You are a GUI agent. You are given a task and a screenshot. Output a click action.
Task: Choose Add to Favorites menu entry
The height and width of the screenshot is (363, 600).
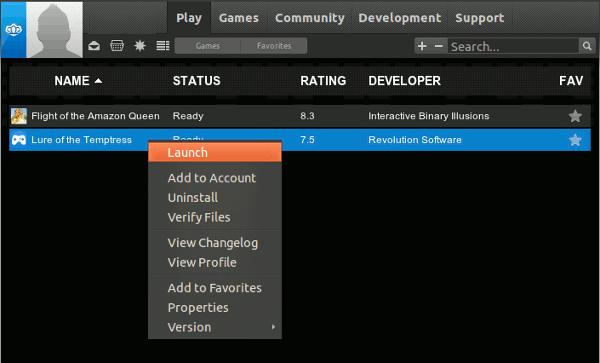215,288
